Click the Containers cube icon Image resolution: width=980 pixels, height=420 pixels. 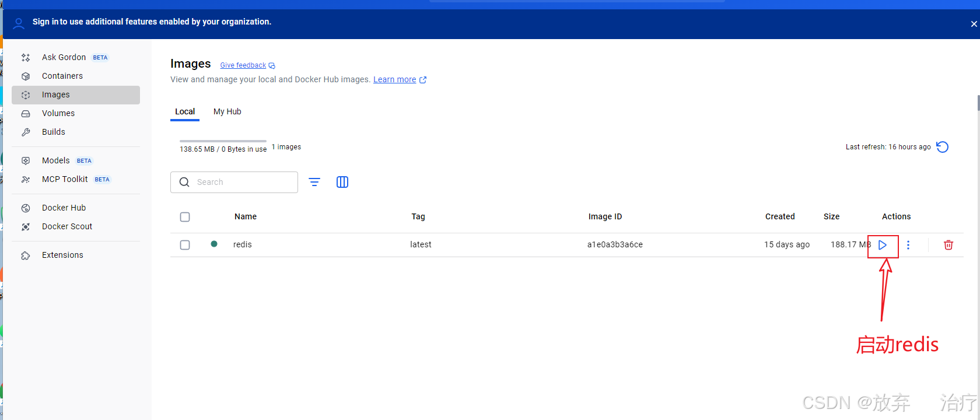click(x=26, y=76)
